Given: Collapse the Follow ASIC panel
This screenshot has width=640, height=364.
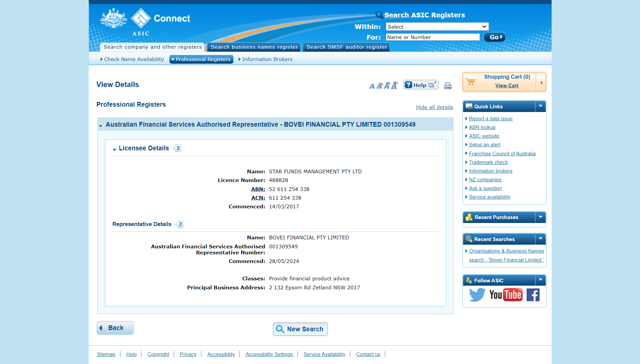Looking at the screenshot, I should coord(541,280).
